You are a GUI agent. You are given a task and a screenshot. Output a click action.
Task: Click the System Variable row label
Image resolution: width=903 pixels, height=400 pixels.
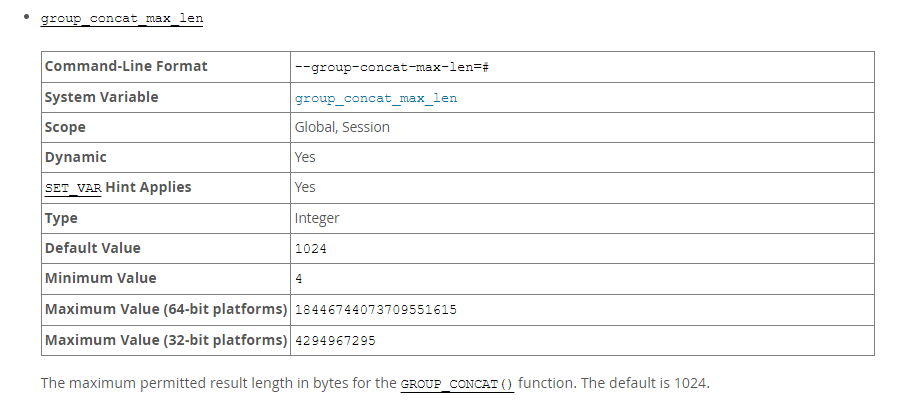pos(101,97)
